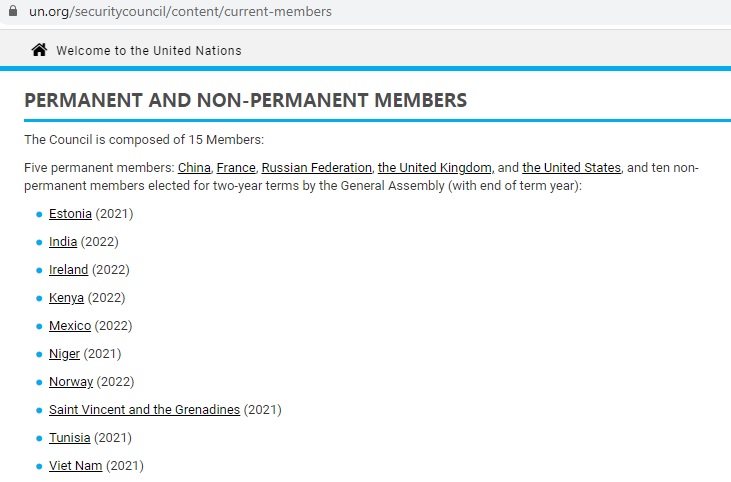The image size is (731, 482).
Task: Open the Ireland member link
Action: 68,270
